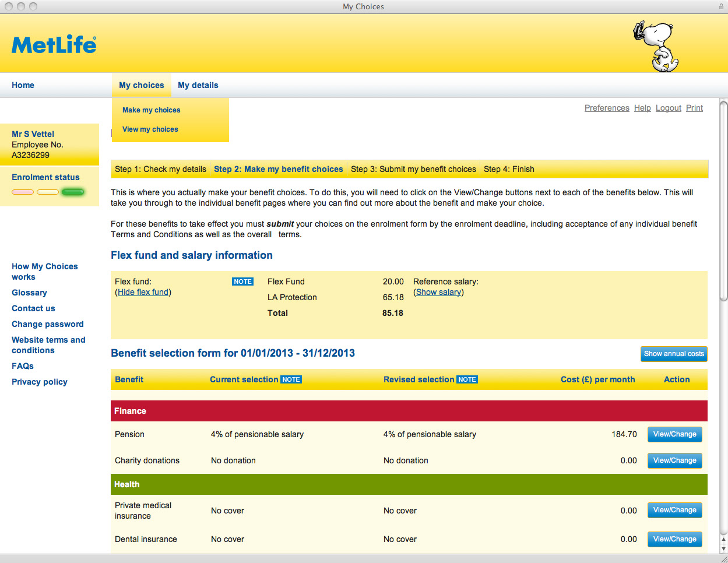Click the Enrolment status heading
Screen dimensions: 728x563
(x=45, y=177)
